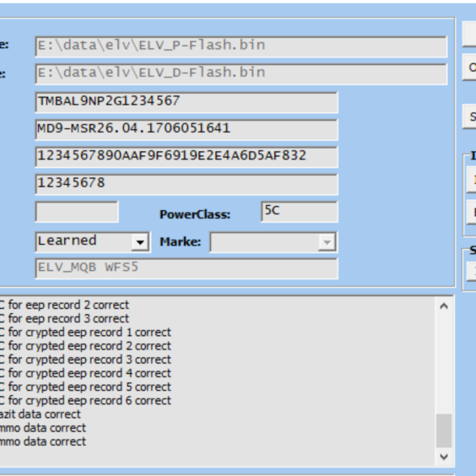Click the log scrollbar up arrow
The width and height of the screenshot is (476, 476).
point(444,306)
